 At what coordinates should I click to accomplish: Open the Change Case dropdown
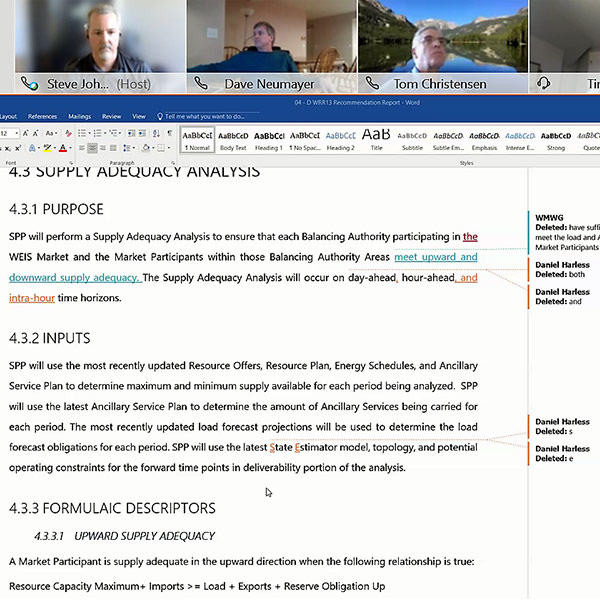point(52,133)
